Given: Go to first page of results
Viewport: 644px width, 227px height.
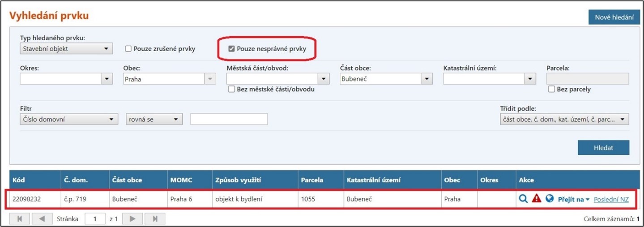Looking at the screenshot, I should pos(20,219).
